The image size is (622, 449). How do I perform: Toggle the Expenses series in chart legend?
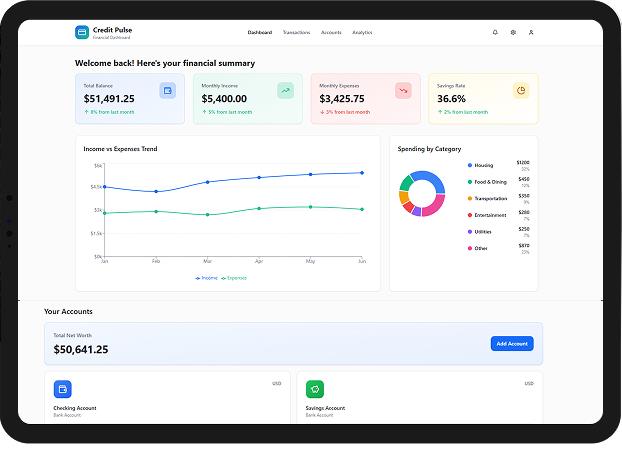[233, 278]
